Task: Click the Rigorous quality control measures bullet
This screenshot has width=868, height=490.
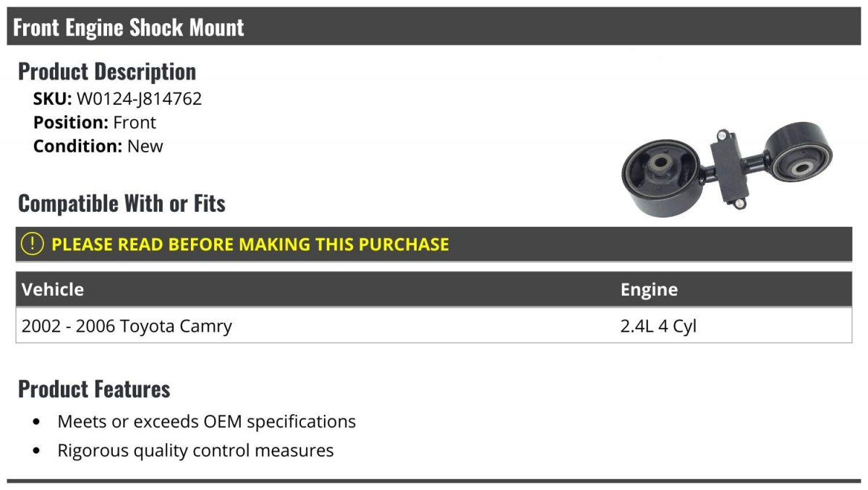Action: click(195, 450)
